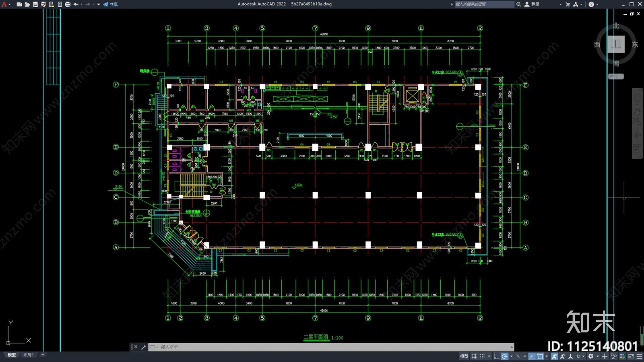644x362 pixels.
Task: Switch to the 模型 model tab
Action: click(x=12, y=355)
